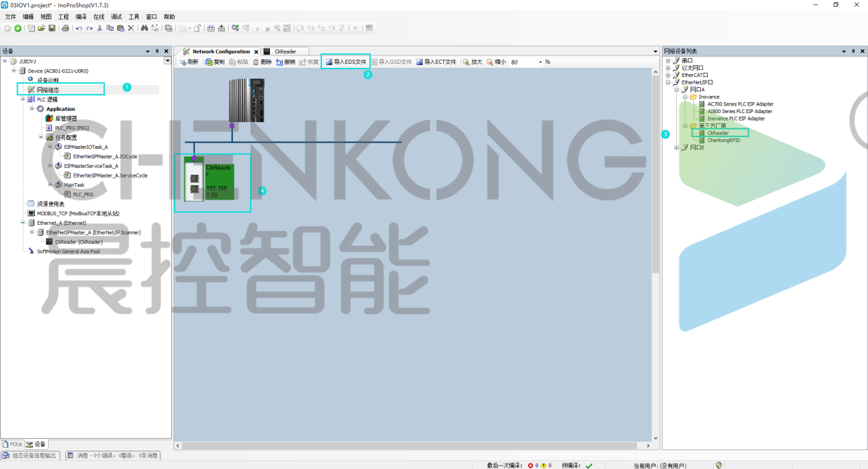The height and width of the screenshot is (469, 868).
Task: Click the save project icon in toolbar
Action: click(51, 28)
